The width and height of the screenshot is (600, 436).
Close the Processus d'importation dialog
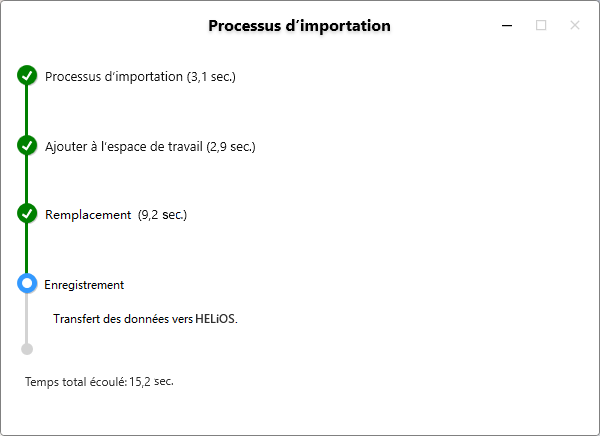pyautogui.click(x=575, y=25)
